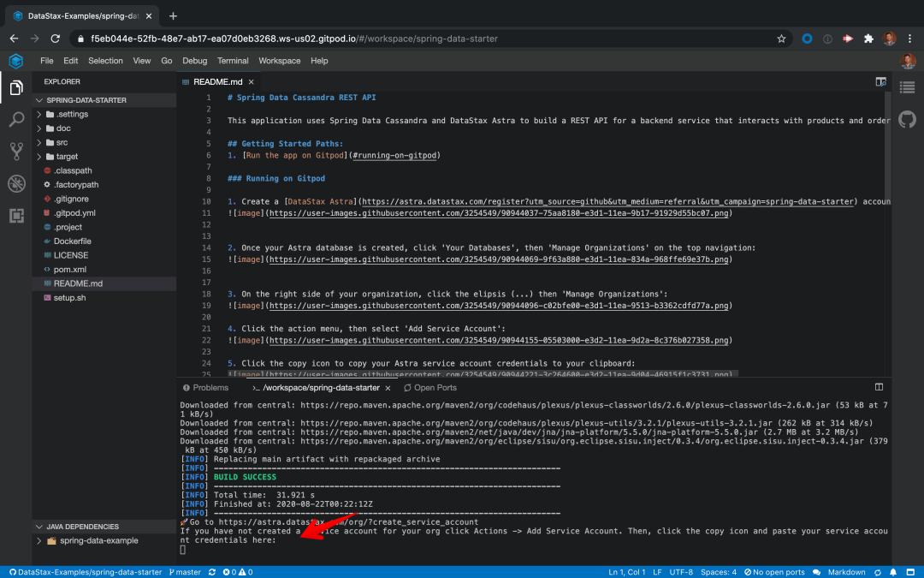The image size is (924, 578).
Task: Open the LICENSE file
Action: click(x=71, y=255)
